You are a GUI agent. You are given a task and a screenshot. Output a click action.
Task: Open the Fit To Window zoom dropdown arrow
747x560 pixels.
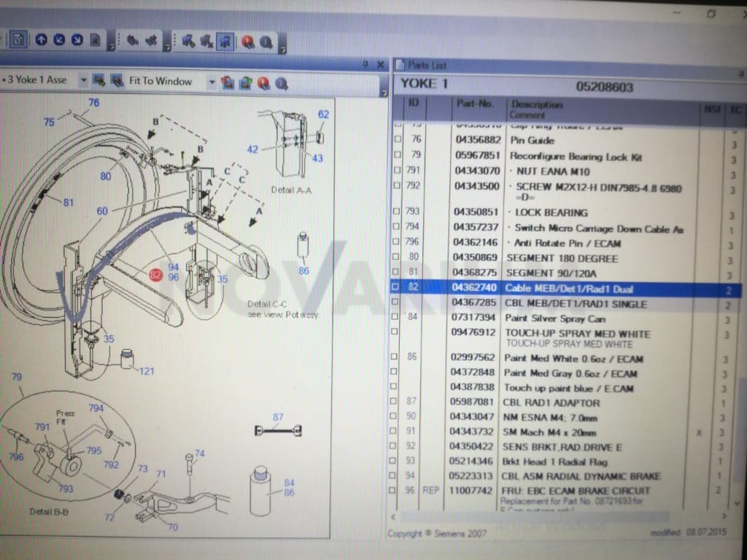click(212, 82)
